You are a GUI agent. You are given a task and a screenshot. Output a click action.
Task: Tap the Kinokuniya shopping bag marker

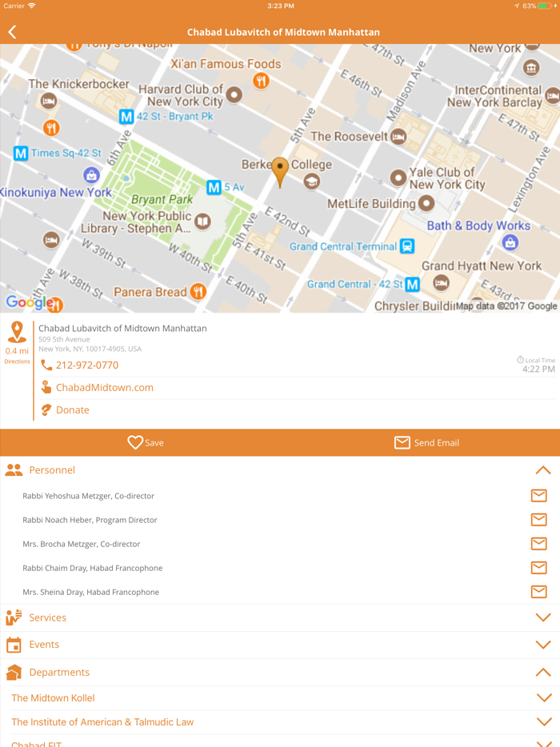pyautogui.click(x=91, y=175)
